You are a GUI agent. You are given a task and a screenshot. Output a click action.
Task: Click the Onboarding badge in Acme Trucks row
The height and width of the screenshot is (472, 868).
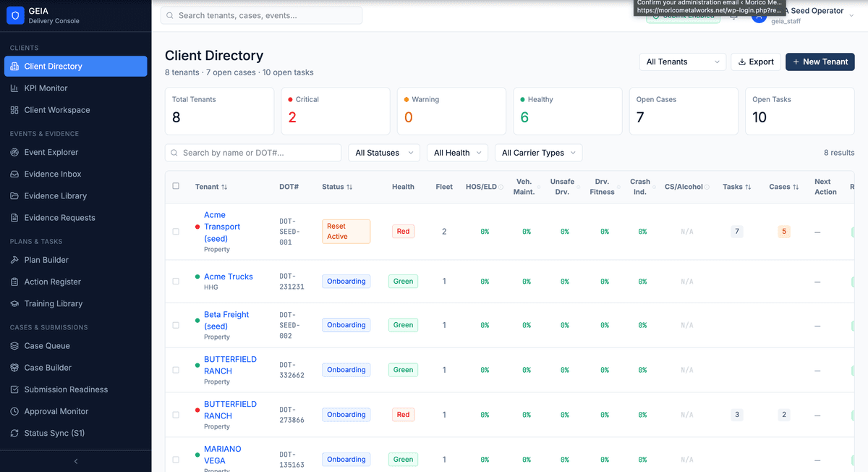(x=346, y=282)
